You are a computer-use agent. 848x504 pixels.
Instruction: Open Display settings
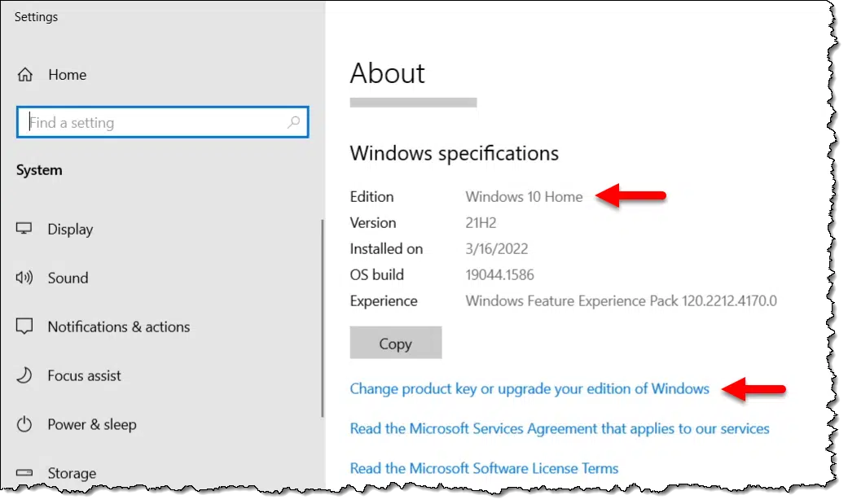[x=70, y=230]
